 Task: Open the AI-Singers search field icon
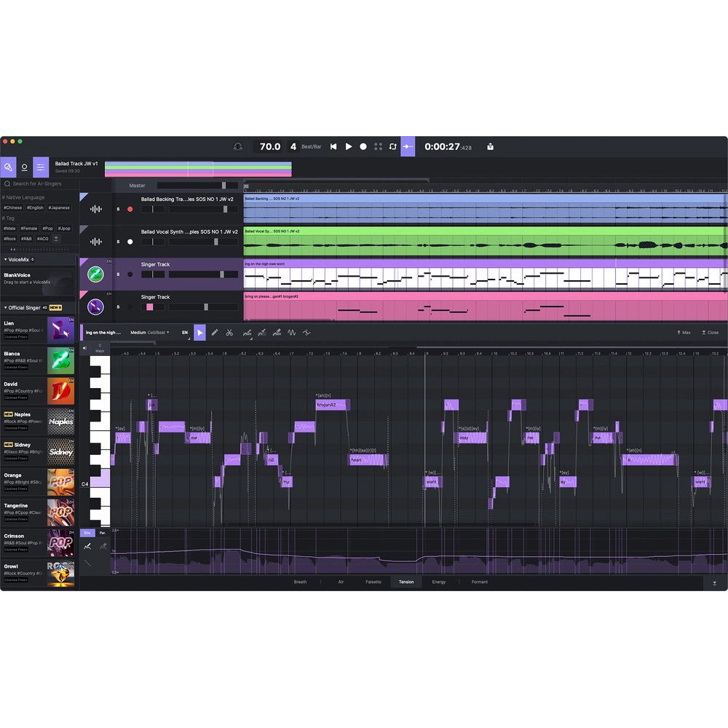point(7,183)
